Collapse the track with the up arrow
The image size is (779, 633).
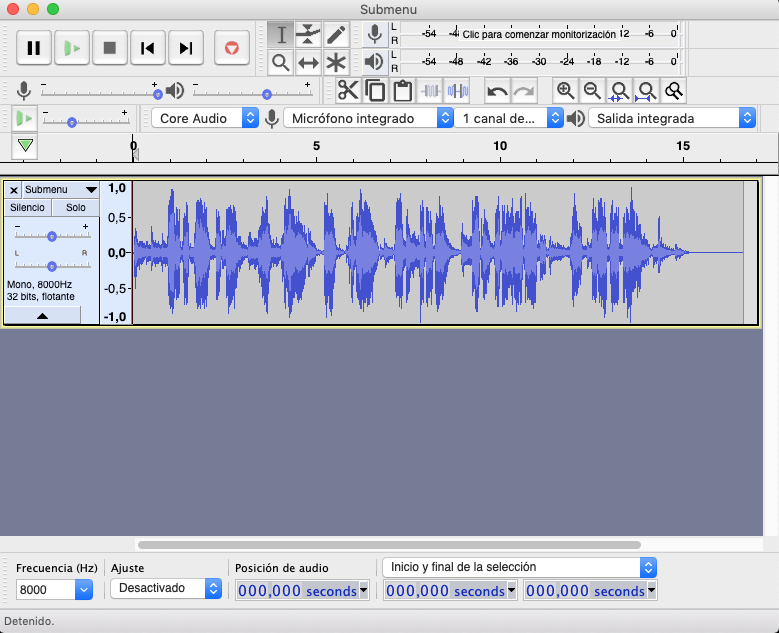click(42, 316)
